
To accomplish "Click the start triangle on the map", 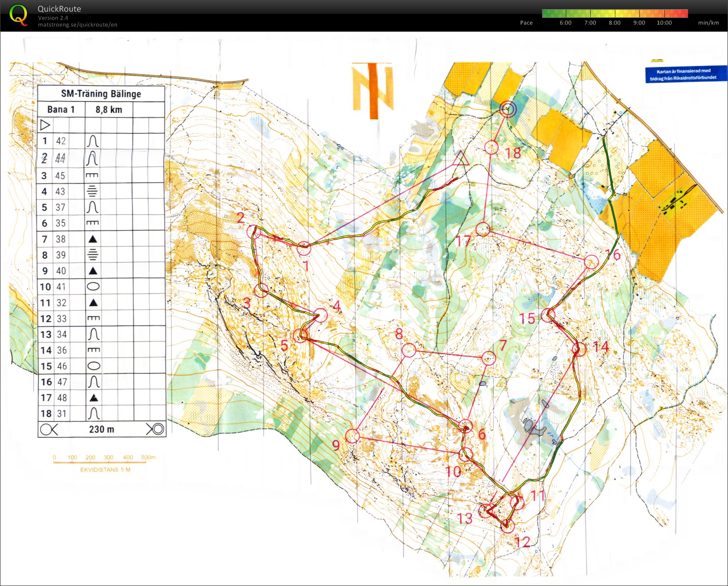I will click(461, 159).
